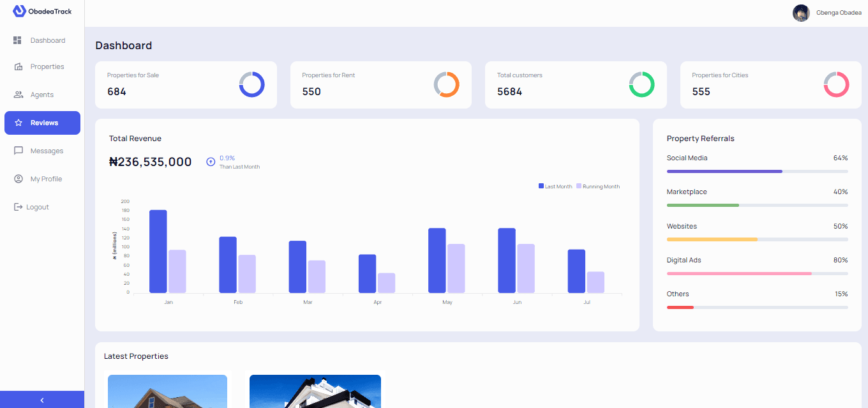Image resolution: width=868 pixels, height=408 pixels.
Task: Toggle Running Month legend series
Action: point(598,186)
